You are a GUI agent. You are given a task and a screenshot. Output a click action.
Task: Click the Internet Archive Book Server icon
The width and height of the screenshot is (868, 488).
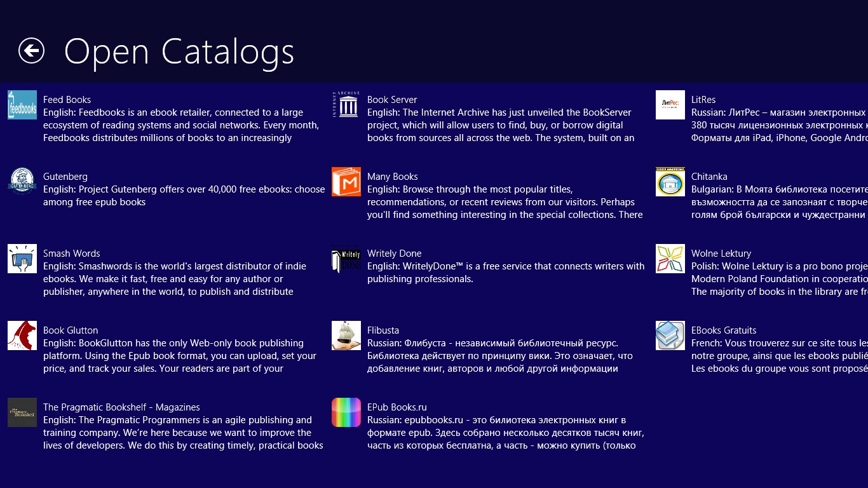click(346, 104)
